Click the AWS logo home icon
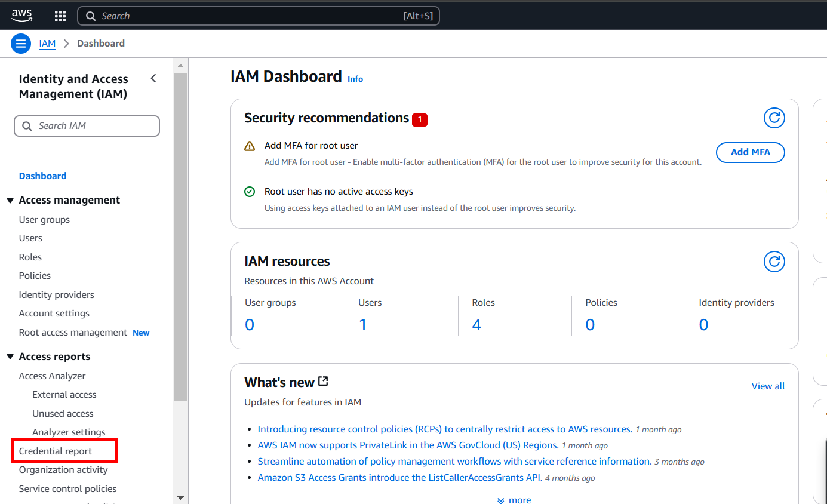The image size is (827, 504). [21, 16]
